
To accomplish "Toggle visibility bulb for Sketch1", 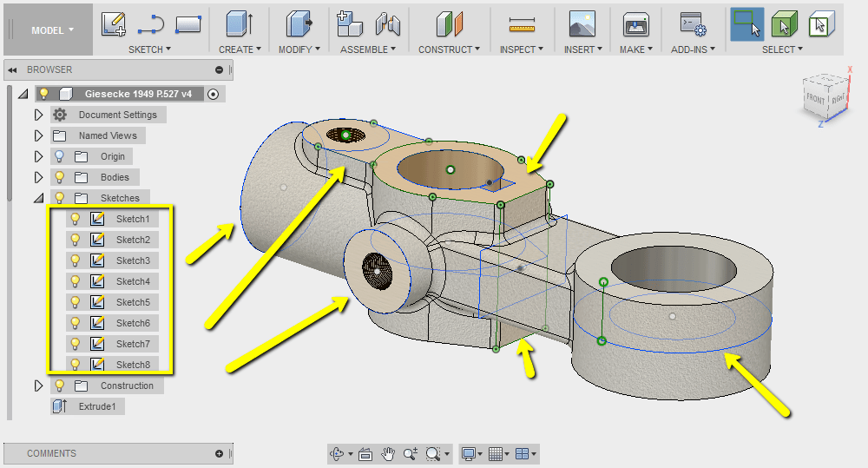I will point(76,219).
